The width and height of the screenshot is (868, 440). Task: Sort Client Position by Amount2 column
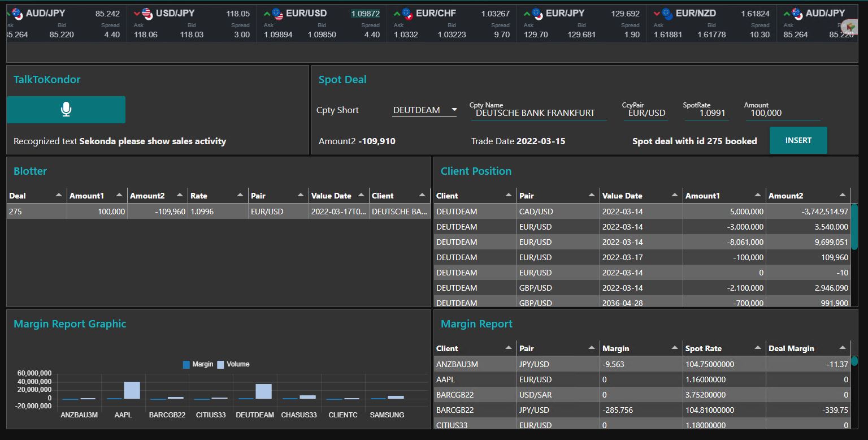808,196
